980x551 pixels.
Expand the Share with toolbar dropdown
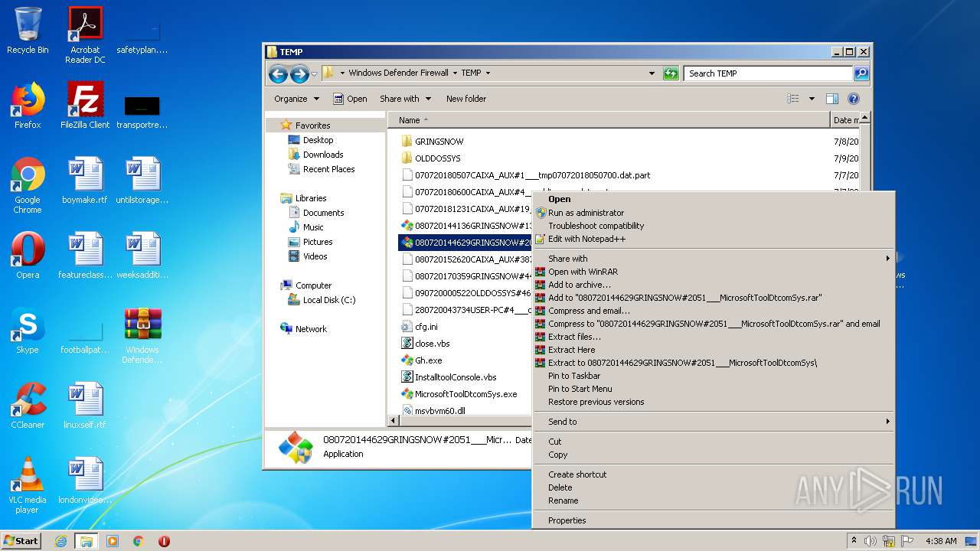tap(405, 99)
